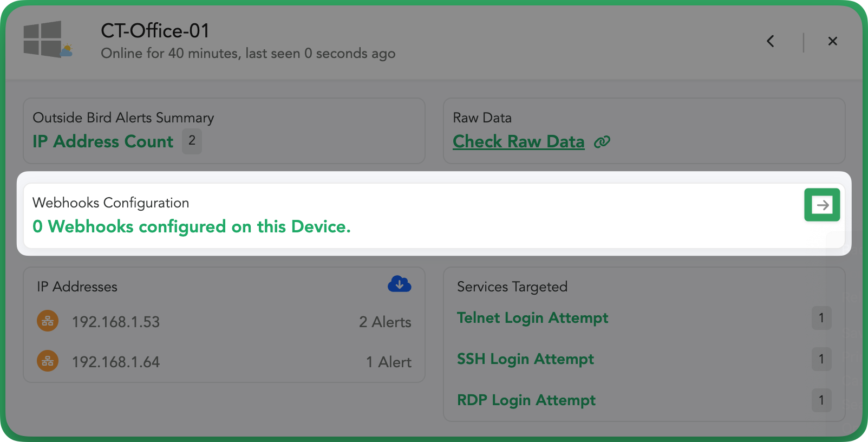Click the 1 Alert count for 192.168.1.64
This screenshot has width=868, height=442.
(x=389, y=362)
